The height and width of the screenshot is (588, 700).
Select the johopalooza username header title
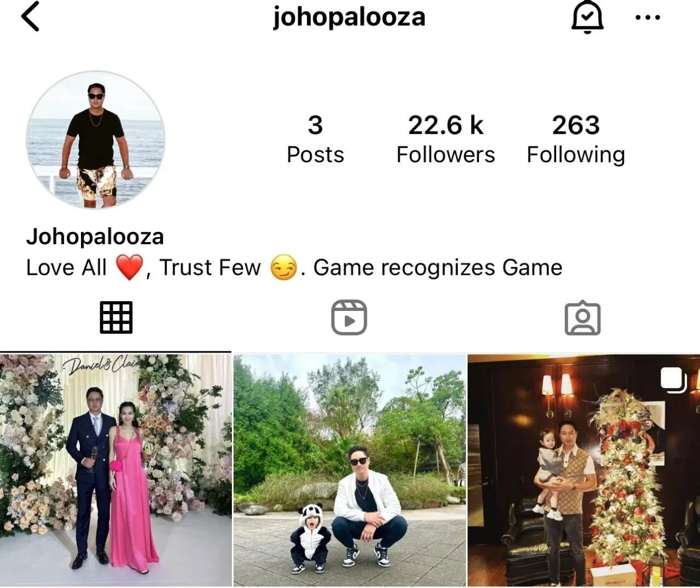coord(349,17)
